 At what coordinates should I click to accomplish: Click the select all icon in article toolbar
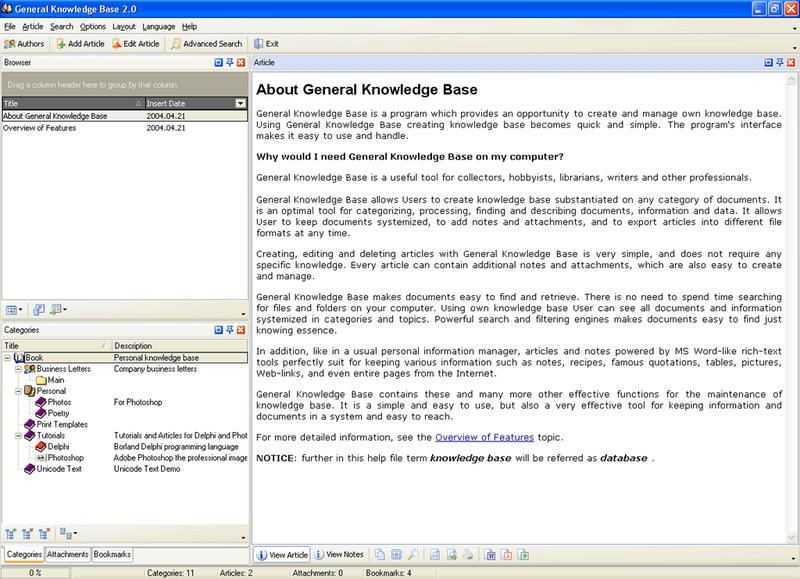(x=396, y=555)
